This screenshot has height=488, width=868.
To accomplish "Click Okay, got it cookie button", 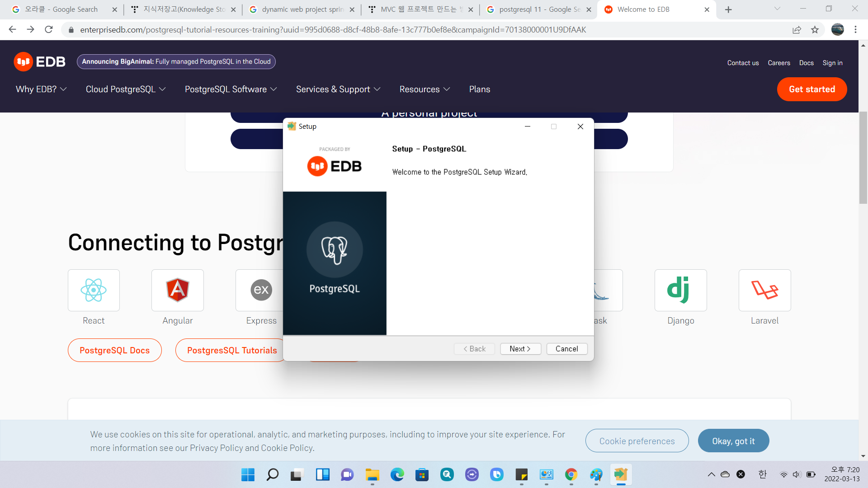I will pos(733,441).
